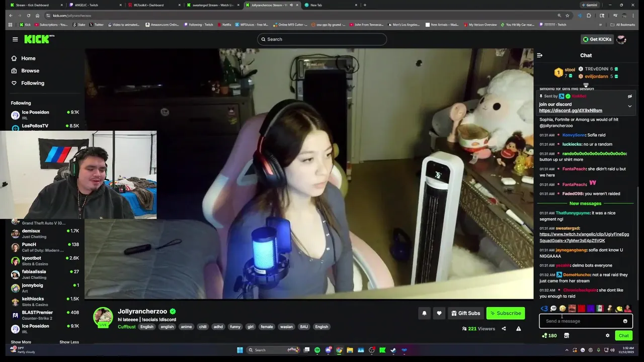Open the twitch.tv angelic clip link
This screenshot has height=362, width=644.
click(584, 237)
